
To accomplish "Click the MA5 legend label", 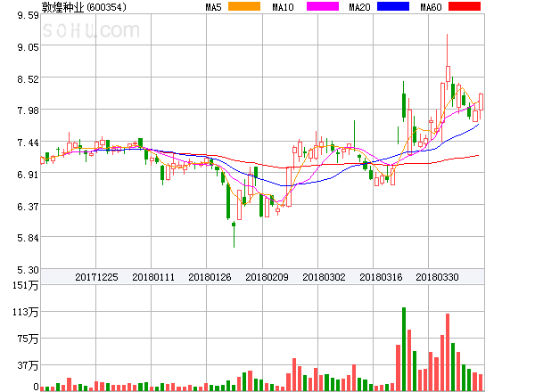I will tap(214, 7).
